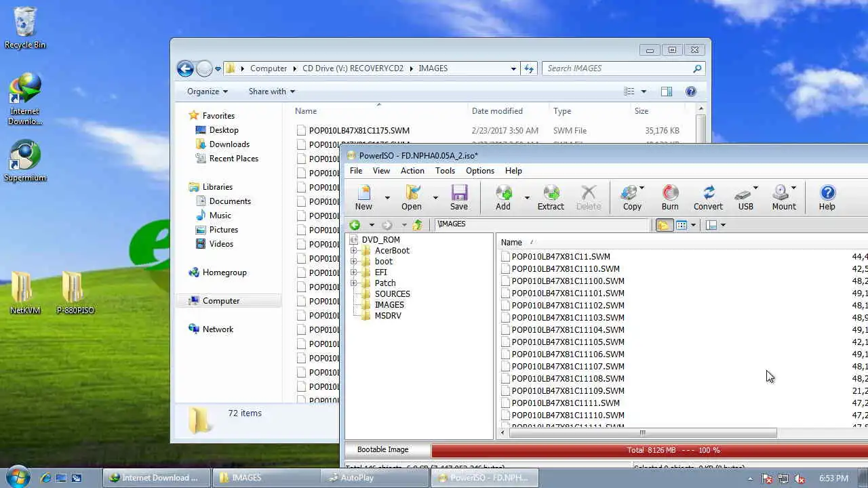This screenshot has height=488, width=868.
Task: Click Downloads in Explorer Favorites
Action: click(229, 144)
